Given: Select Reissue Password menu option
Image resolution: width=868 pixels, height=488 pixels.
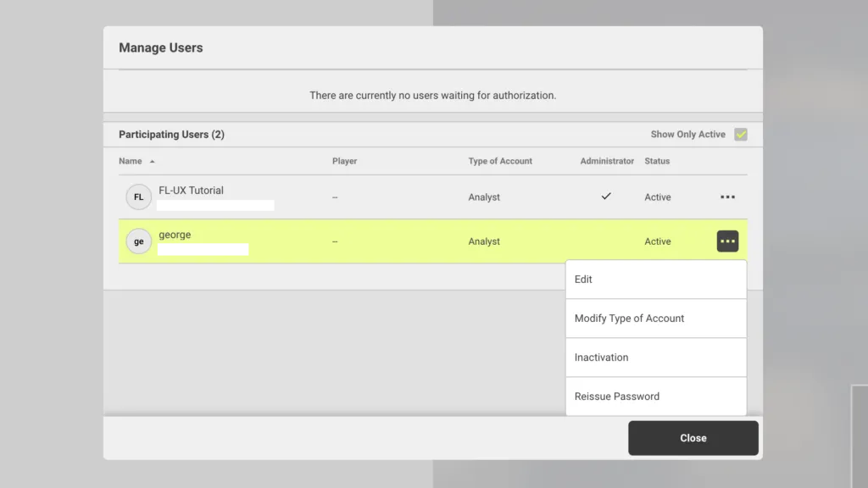Looking at the screenshot, I should (656, 396).
